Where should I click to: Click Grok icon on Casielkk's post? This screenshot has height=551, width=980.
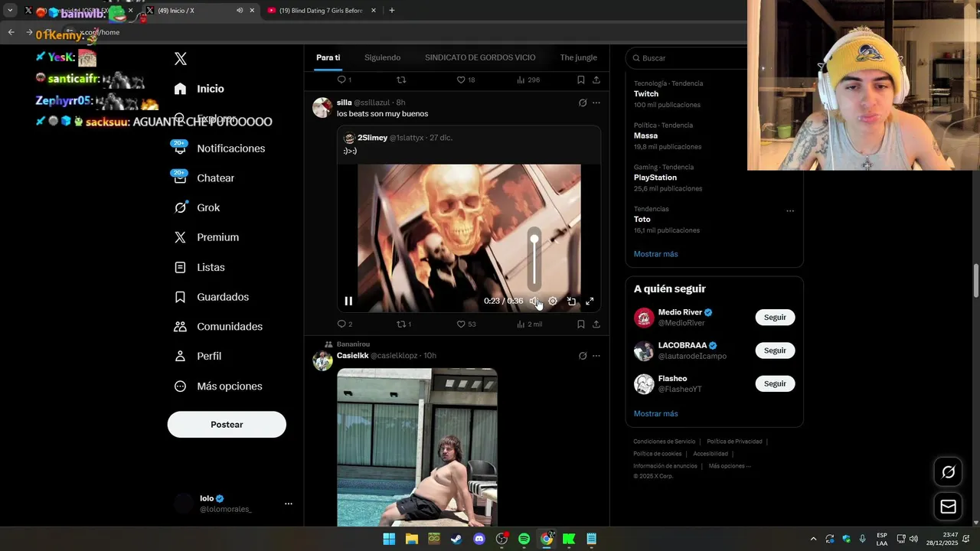point(583,356)
